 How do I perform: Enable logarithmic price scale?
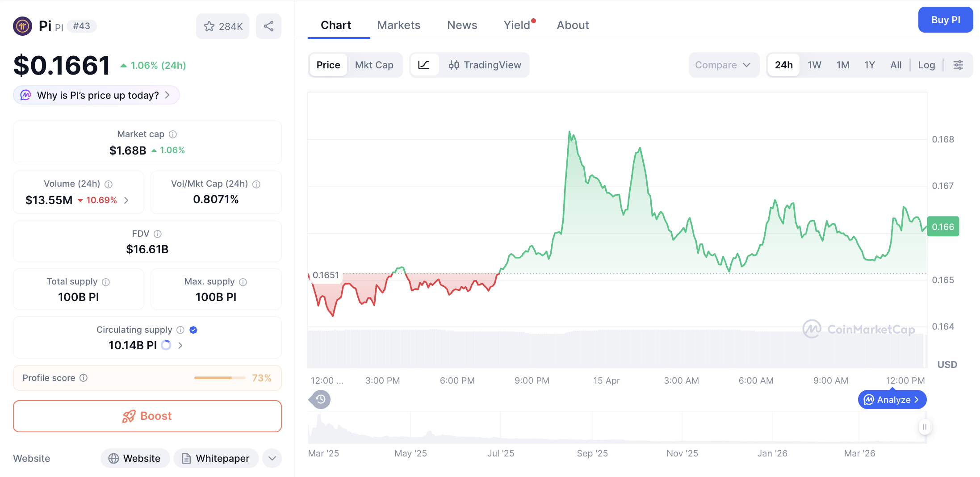926,65
